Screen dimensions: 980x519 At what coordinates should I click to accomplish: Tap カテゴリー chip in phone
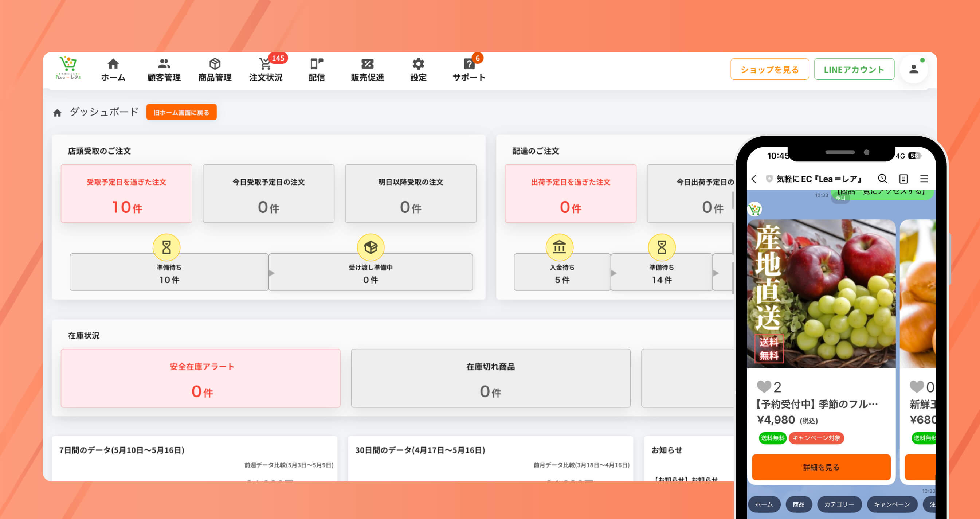[x=839, y=504]
